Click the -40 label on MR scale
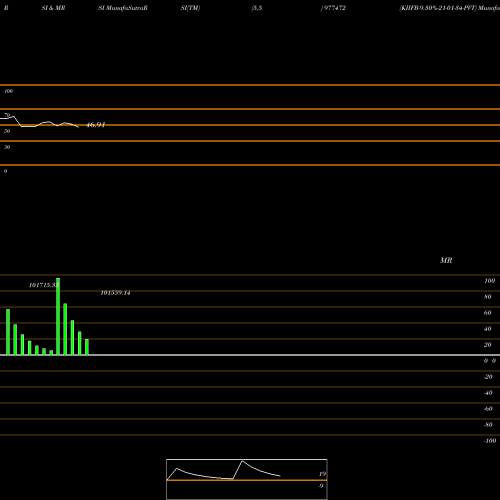Viewport: 500px width, 500px height. (x=488, y=393)
